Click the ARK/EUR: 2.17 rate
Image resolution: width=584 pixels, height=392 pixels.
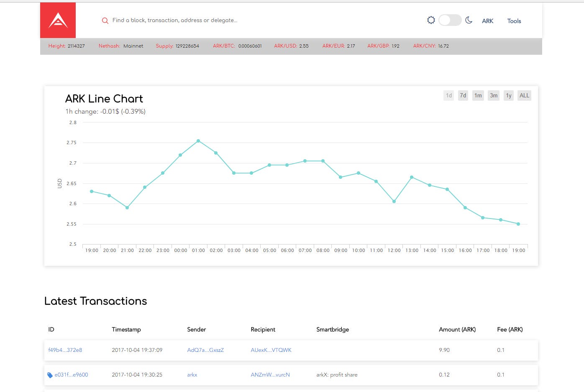pyautogui.click(x=338, y=46)
